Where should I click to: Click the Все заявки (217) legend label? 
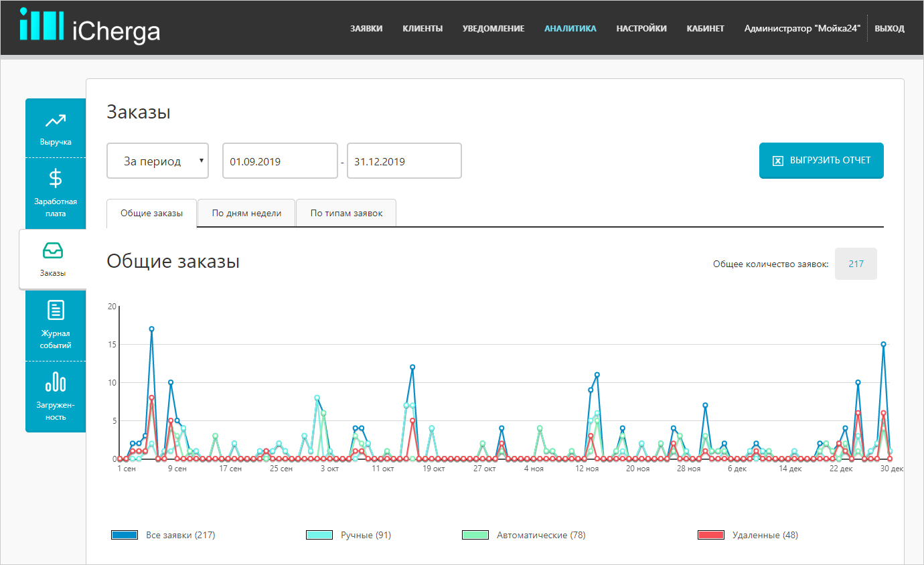[x=181, y=535]
